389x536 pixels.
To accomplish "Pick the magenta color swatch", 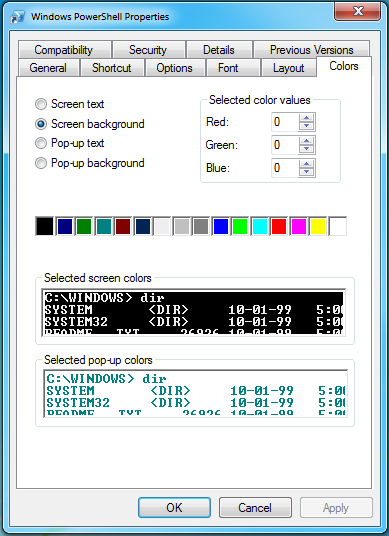I will 298,226.
